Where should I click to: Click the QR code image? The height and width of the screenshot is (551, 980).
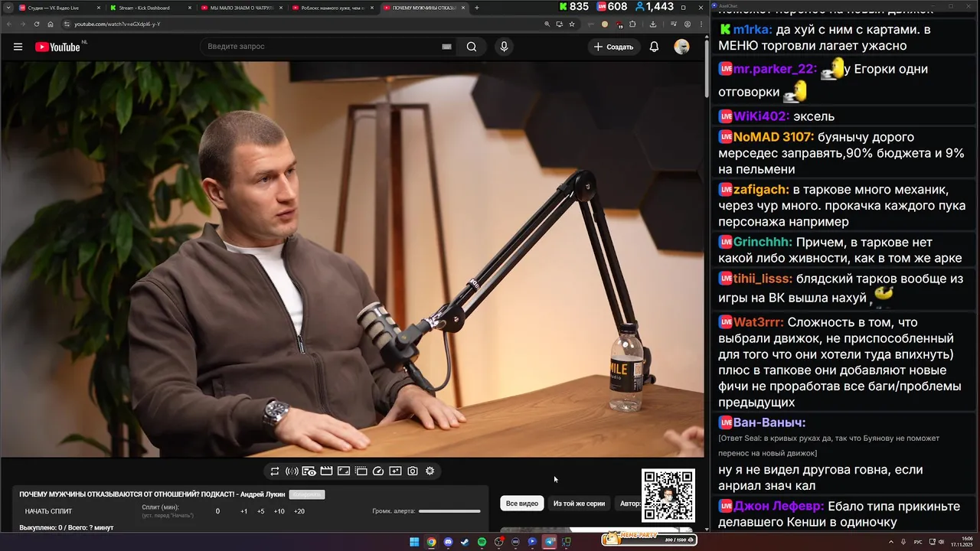point(668,496)
